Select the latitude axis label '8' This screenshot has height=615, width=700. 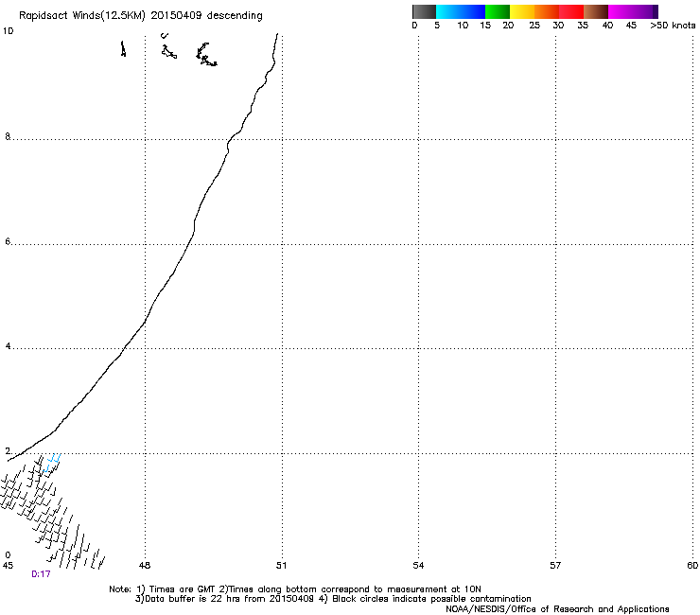click(8, 136)
